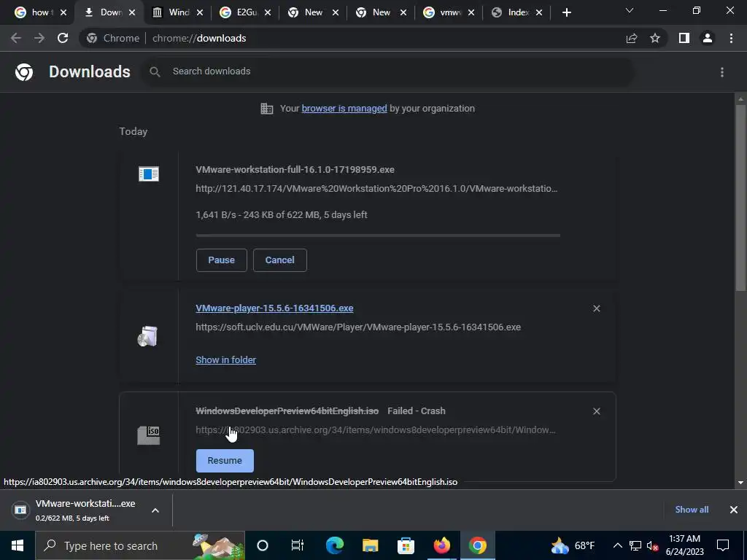Click the Chrome site info chip

(113, 38)
